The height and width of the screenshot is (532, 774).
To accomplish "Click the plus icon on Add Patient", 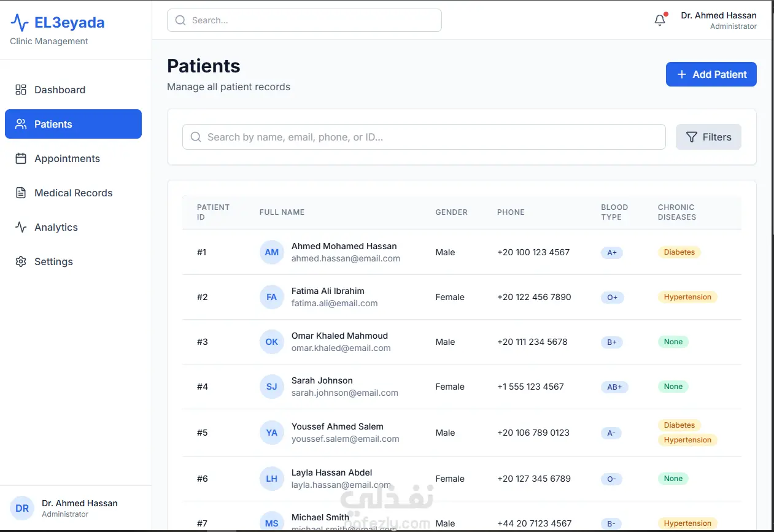I will click(x=681, y=74).
